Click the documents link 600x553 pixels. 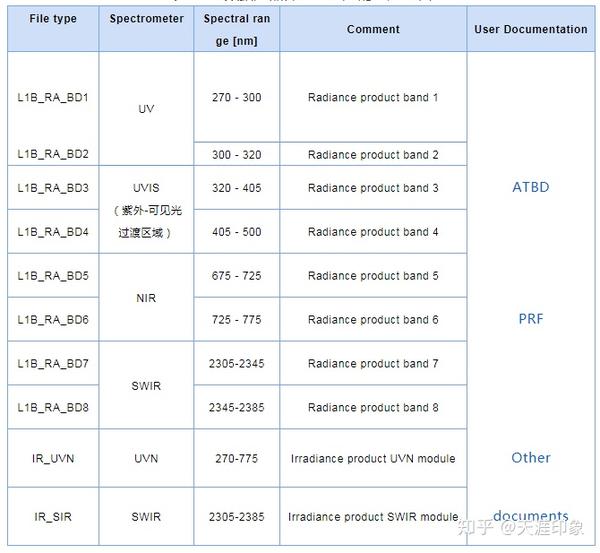tap(530, 516)
